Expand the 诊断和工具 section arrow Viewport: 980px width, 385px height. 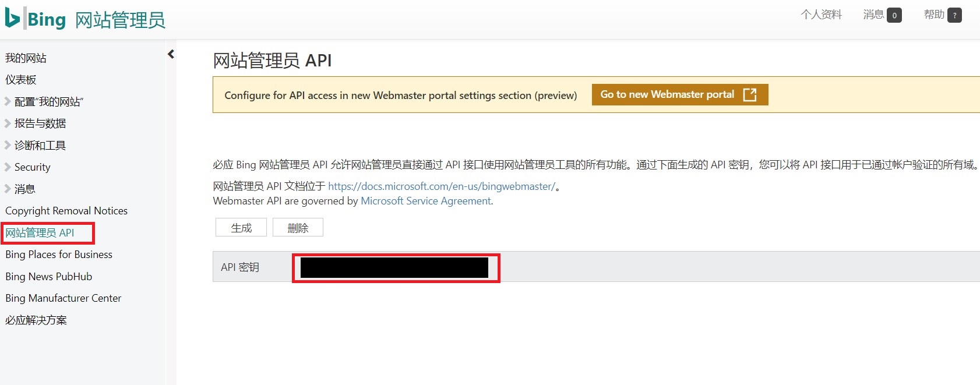coord(8,145)
